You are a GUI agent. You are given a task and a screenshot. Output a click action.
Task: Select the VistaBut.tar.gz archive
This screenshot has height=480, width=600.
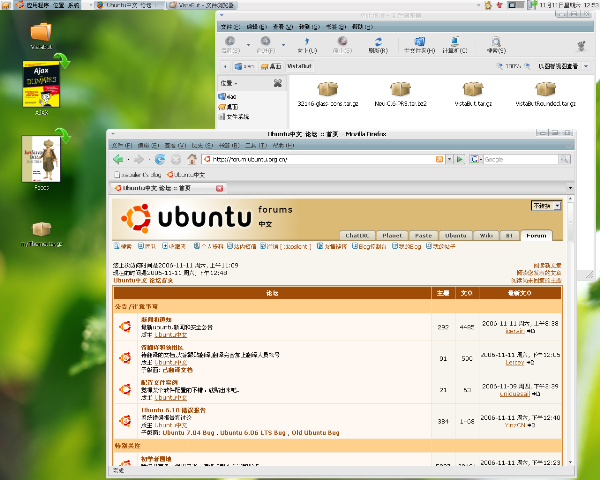point(473,95)
